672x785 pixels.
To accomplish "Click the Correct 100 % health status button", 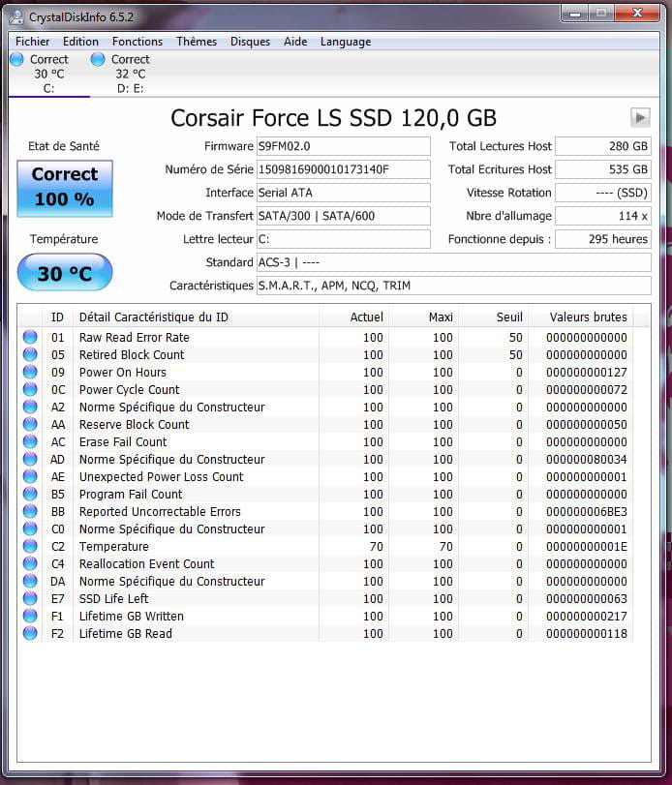I will click(x=65, y=188).
